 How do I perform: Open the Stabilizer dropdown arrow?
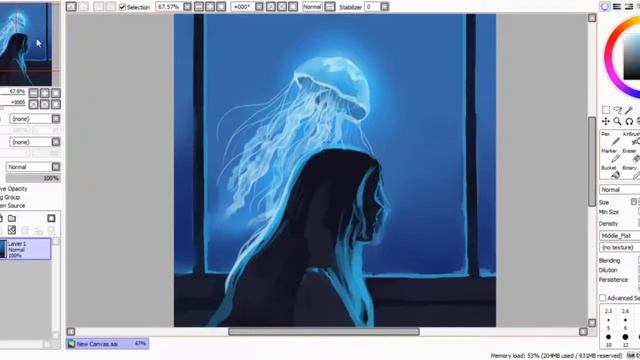click(384, 7)
